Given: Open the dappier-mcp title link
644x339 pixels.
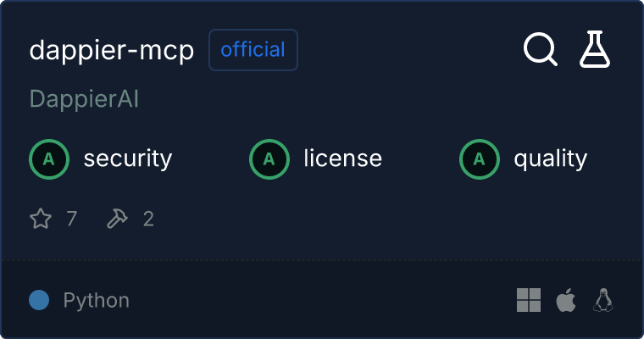Looking at the screenshot, I should tap(112, 50).
